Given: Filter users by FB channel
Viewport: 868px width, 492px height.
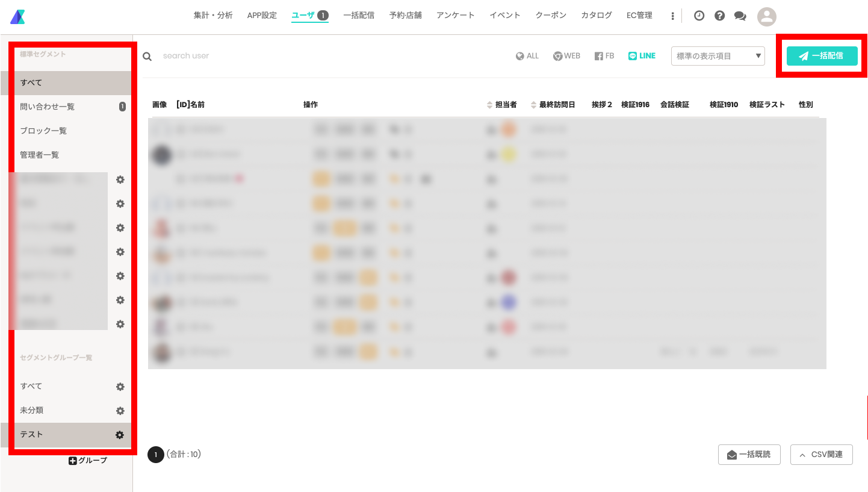Looking at the screenshot, I should 604,56.
